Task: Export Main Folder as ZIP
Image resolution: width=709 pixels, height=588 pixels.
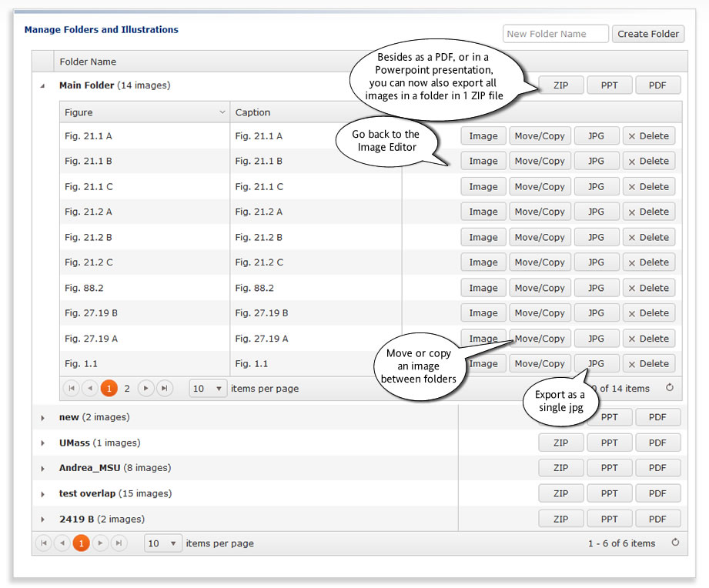Action: 560,85
